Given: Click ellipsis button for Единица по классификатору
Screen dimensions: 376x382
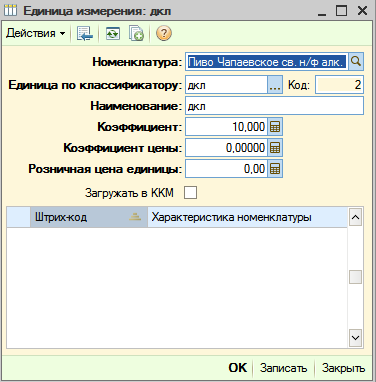Looking at the screenshot, I should point(275,85).
